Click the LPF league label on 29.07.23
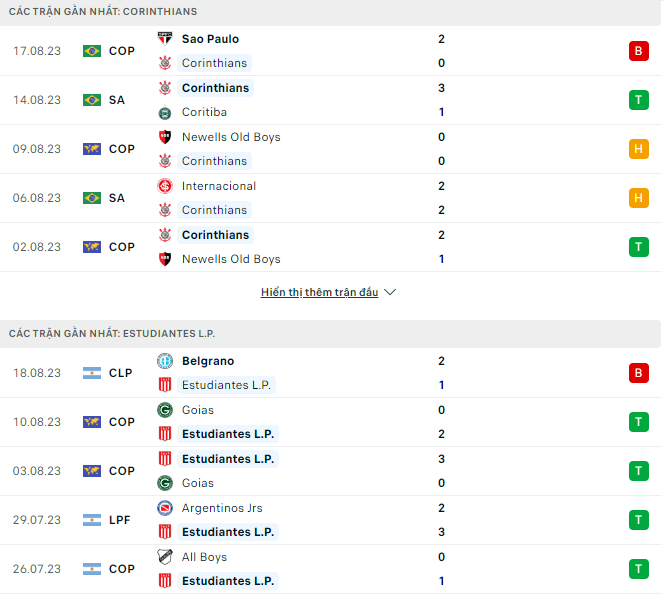Screen dimensions: 664x601 tap(120, 520)
